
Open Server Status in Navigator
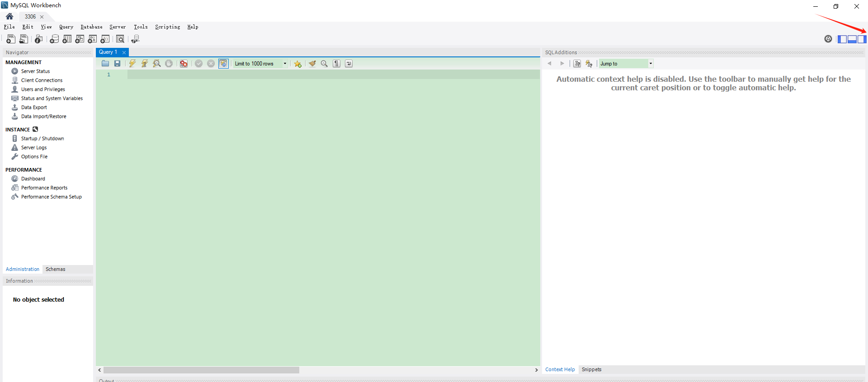pyautogui.click(x=35, y=71)
